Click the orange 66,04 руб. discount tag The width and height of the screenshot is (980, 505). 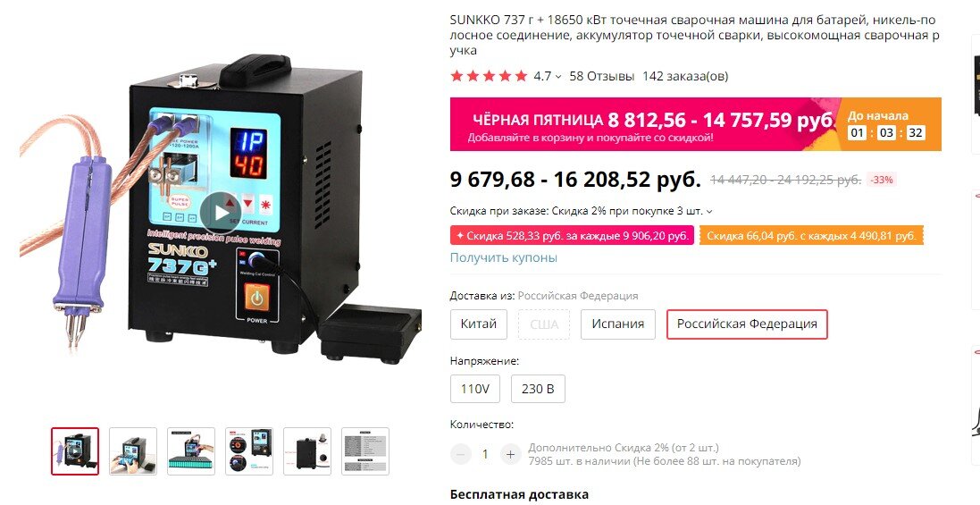coord(811,236)
